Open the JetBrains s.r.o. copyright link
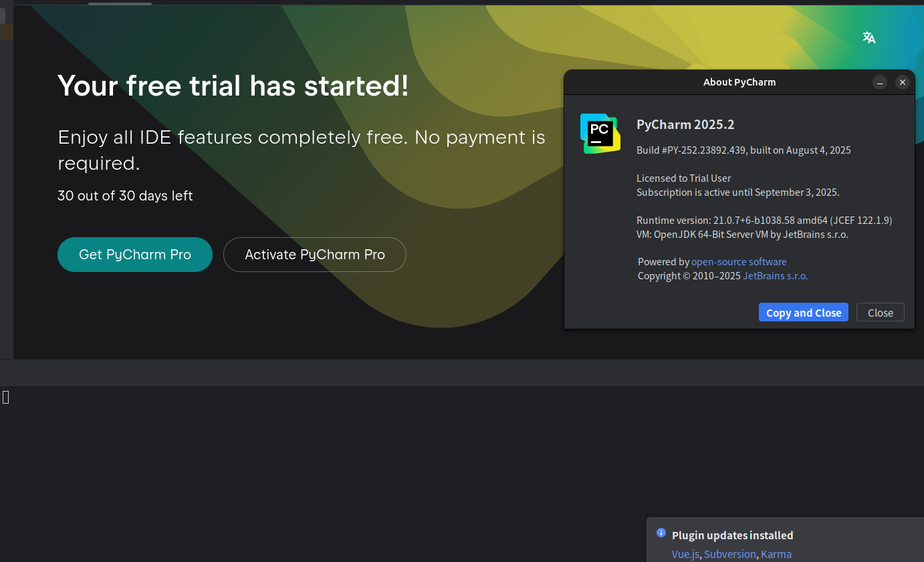 (776, 276)
